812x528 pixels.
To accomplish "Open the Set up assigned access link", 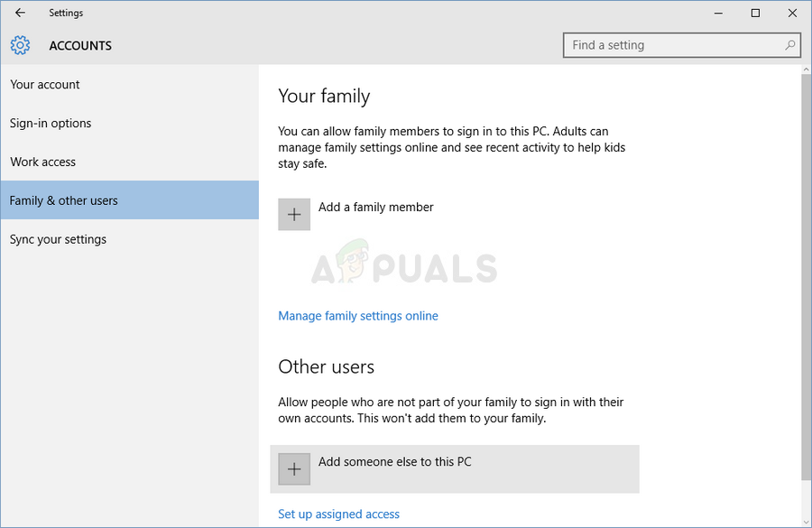I will tap(338, 514).
